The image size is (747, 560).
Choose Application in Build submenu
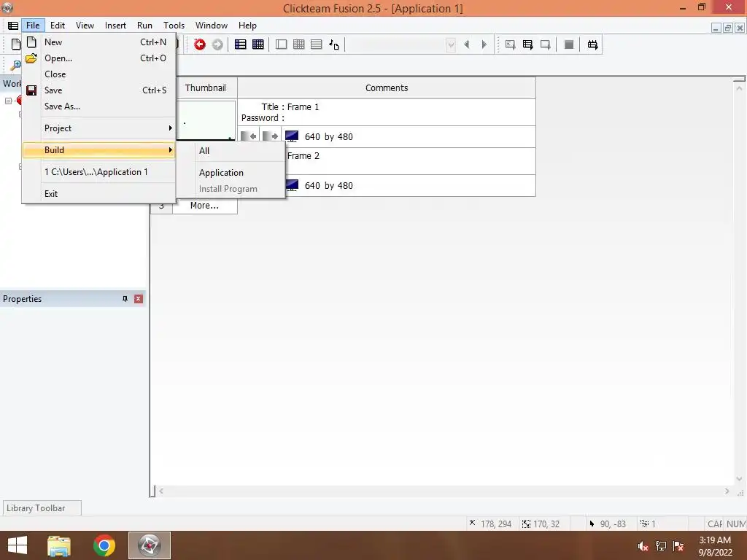pos(231,172)
